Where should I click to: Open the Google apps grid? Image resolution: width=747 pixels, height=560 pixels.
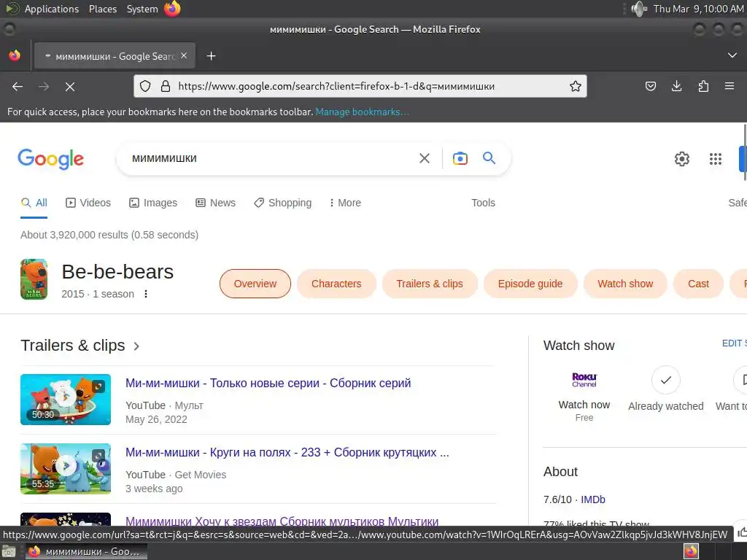(x=715, y=158)
